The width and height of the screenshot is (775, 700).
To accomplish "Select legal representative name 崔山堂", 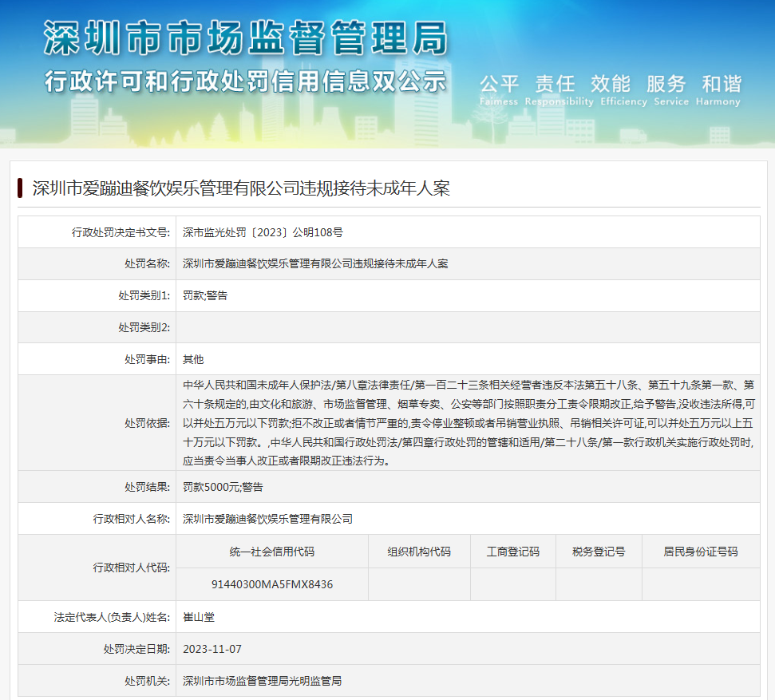I will (x=199, y=617).
